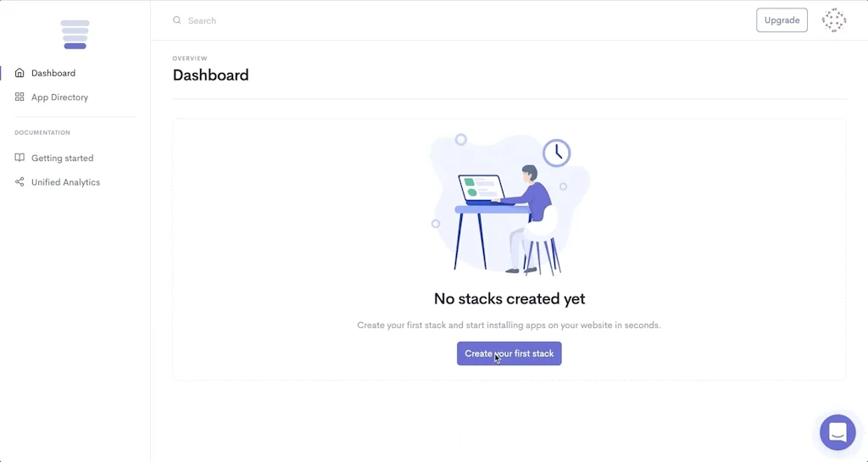The image size is (868, 462).
Task: Open Getting started documentation
Action: pos(62,159)
